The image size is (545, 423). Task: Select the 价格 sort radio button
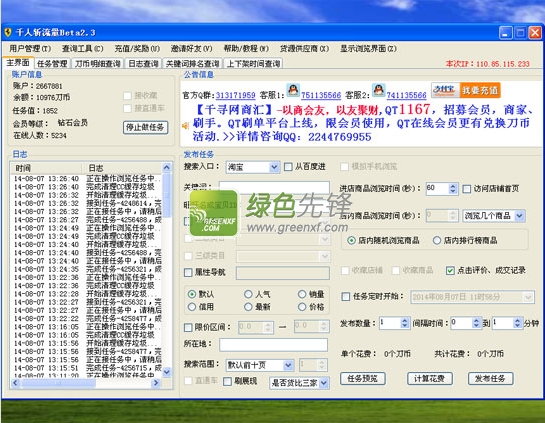click(x=302, y=307)
